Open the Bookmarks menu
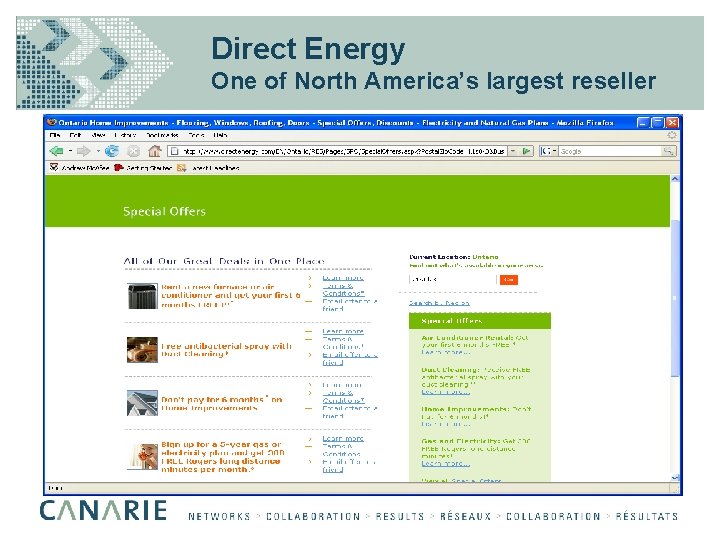This screenshot has width=720, height=540. click(x=162, y=135)
